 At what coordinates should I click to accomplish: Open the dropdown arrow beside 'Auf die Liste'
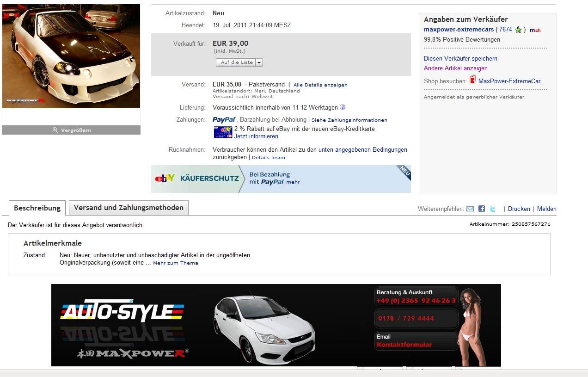(259, 62)
